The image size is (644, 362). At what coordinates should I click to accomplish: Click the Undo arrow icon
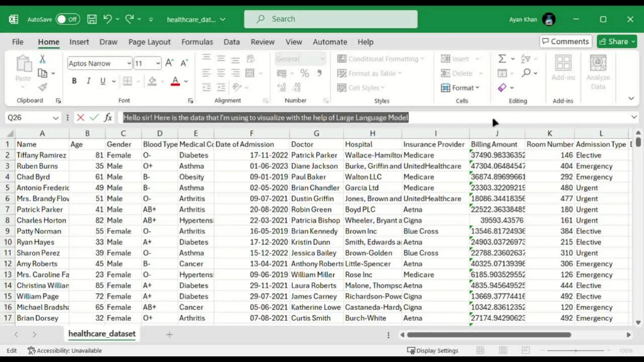click(108, 19)
